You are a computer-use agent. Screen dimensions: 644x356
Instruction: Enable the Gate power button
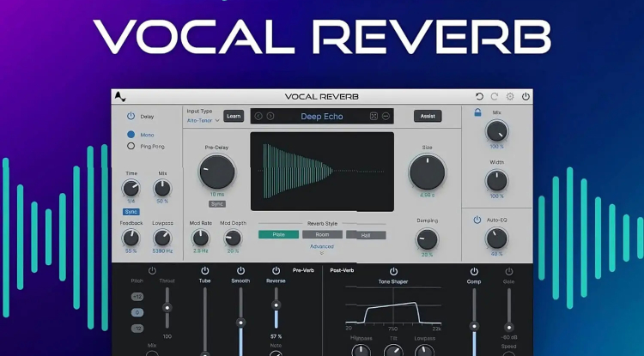click(509, 272)
